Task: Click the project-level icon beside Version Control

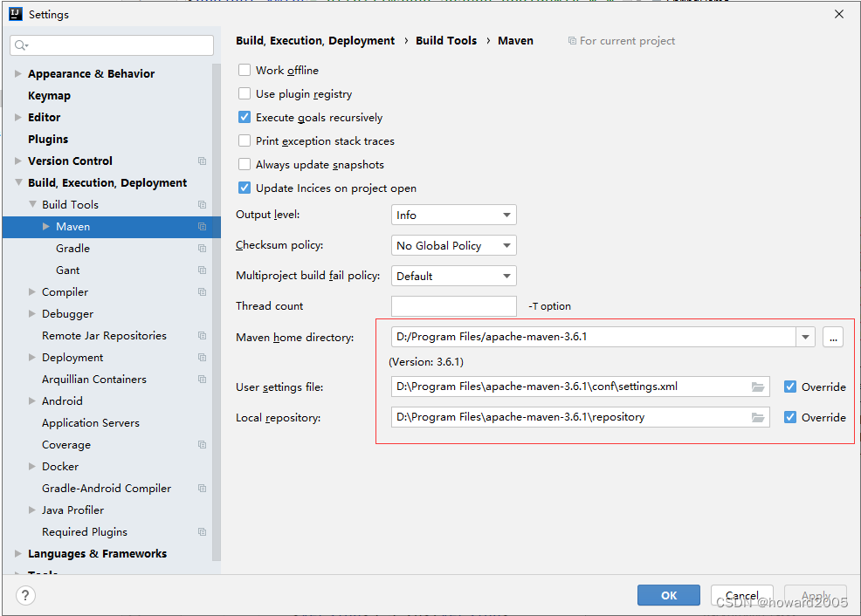Action: coord(202,161)
